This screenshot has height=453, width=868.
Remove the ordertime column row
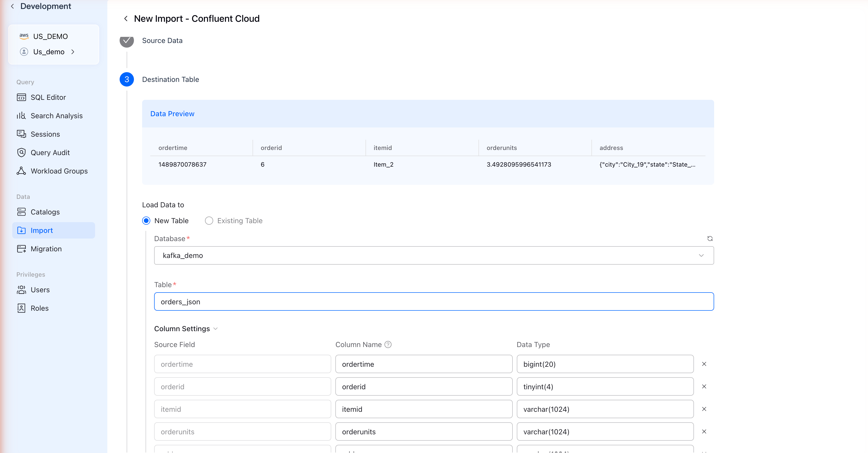[704, 364]
